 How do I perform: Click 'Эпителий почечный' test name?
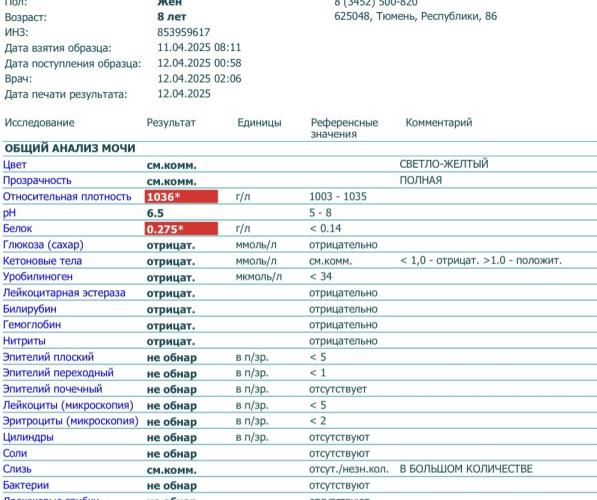pos(53,389)
